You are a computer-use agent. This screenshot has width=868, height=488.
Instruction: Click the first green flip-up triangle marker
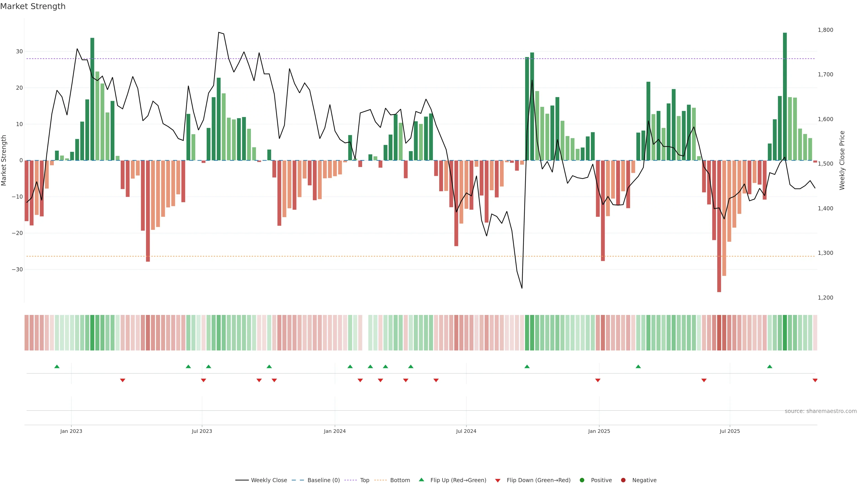(57, 366)
